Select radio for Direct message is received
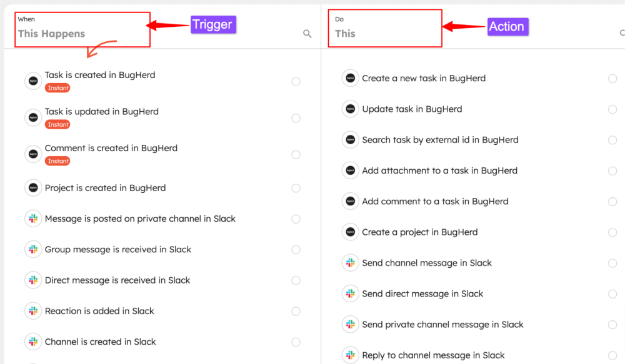The image size is (625, 364). 296,280
